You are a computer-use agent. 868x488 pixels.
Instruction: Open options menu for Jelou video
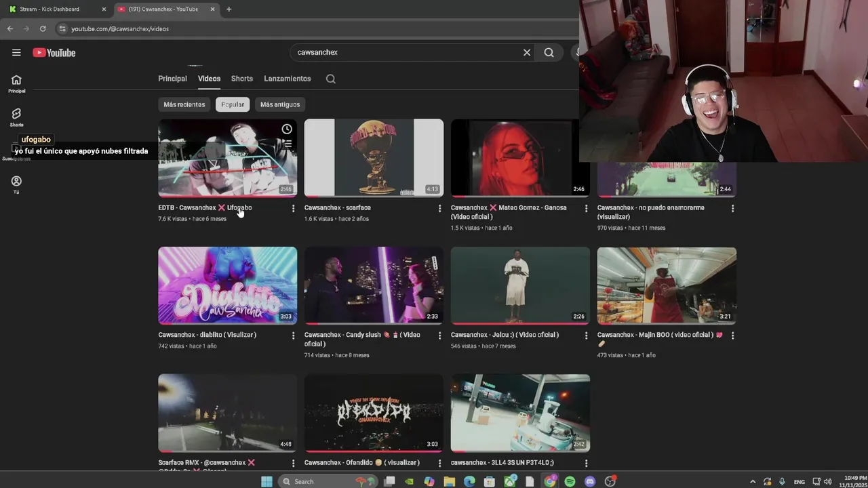586,335
